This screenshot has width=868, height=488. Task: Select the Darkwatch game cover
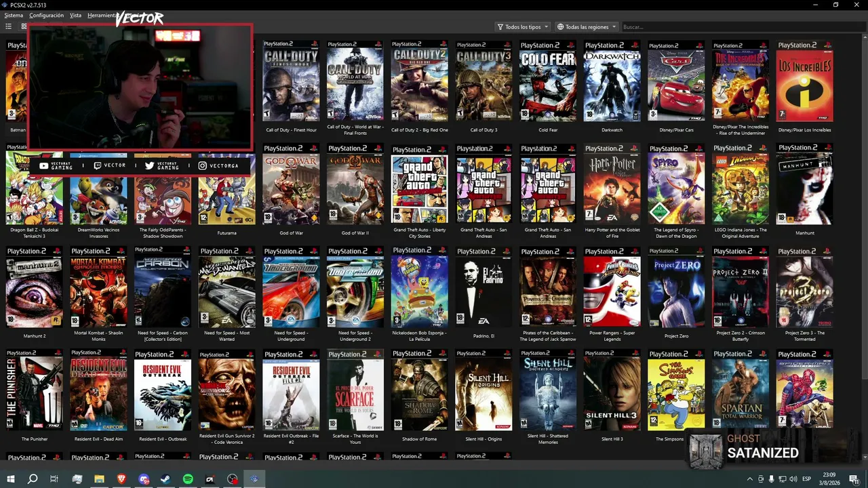[x=612, y=81]
